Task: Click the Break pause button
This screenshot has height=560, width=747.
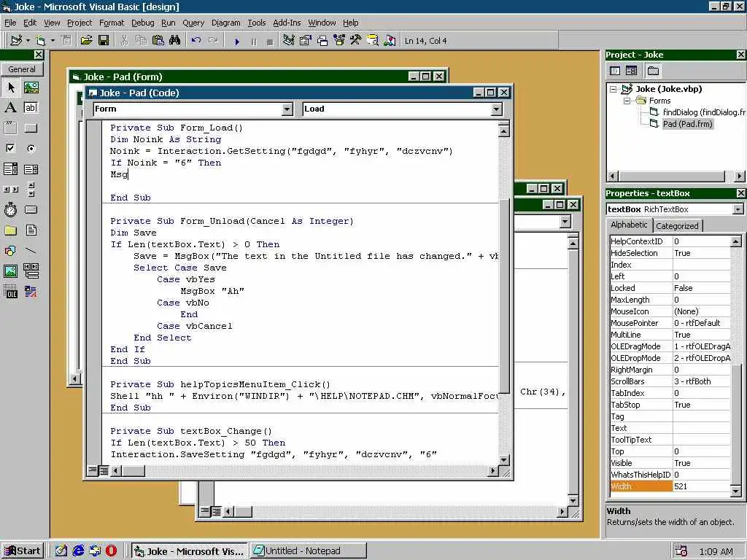Action: 253,42
